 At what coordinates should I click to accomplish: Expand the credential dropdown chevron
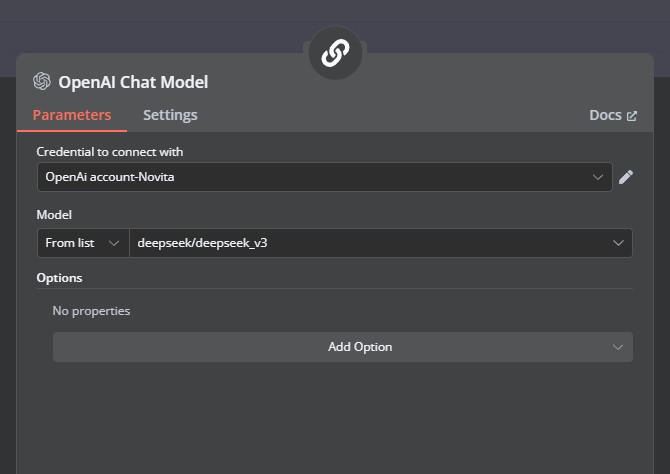click(x=598, y=177)
